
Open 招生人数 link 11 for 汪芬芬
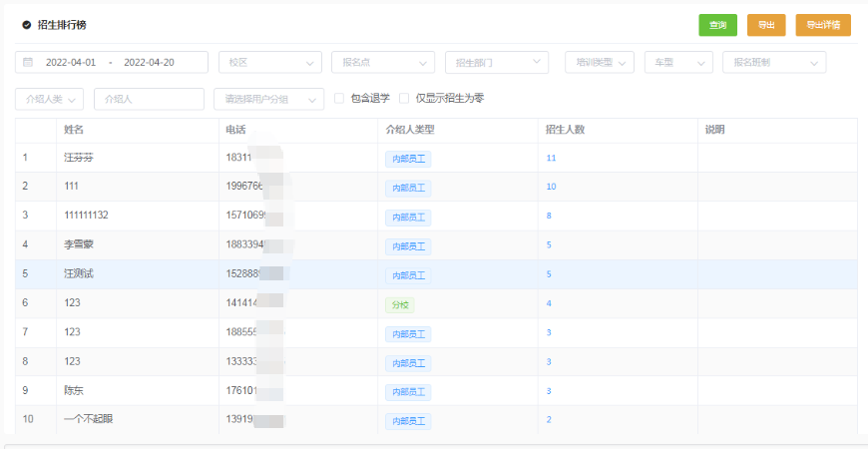551,158
